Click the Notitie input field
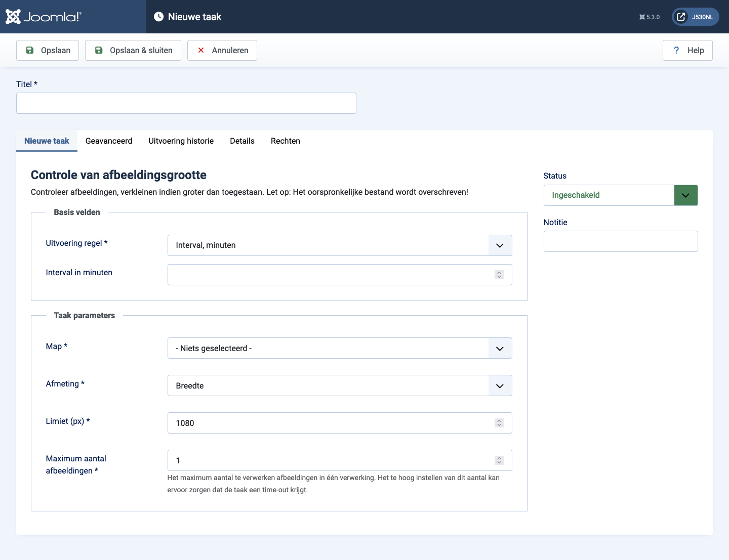 pos(621,241)
